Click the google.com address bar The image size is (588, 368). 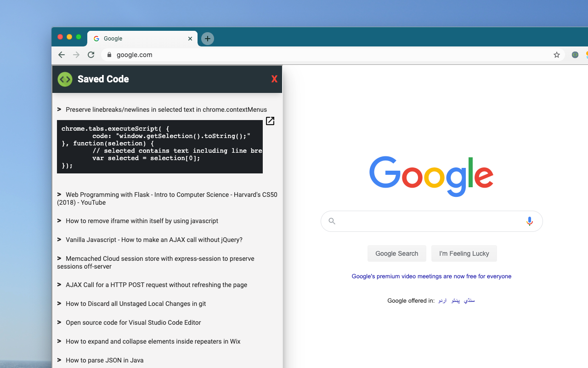click(333, 55)
